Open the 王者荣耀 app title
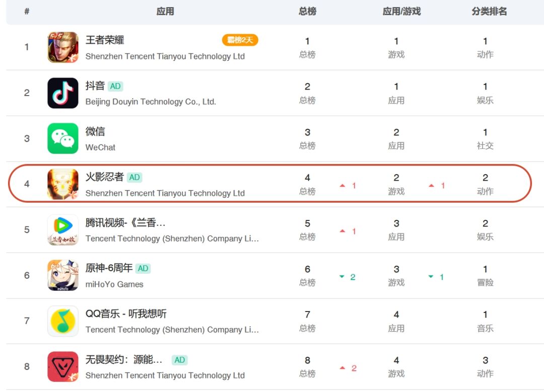Image resolution: width=544 pixels, height=392 pixels. [105, 40]
